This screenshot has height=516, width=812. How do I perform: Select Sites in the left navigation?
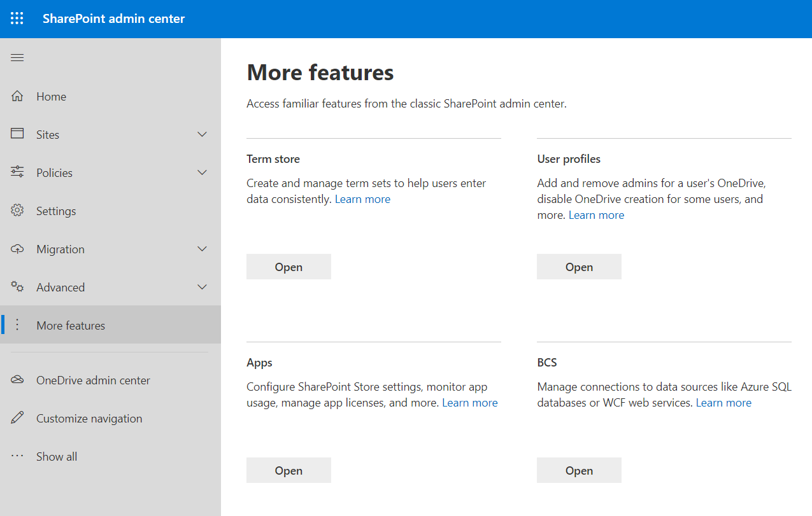[x=110, y=134]
